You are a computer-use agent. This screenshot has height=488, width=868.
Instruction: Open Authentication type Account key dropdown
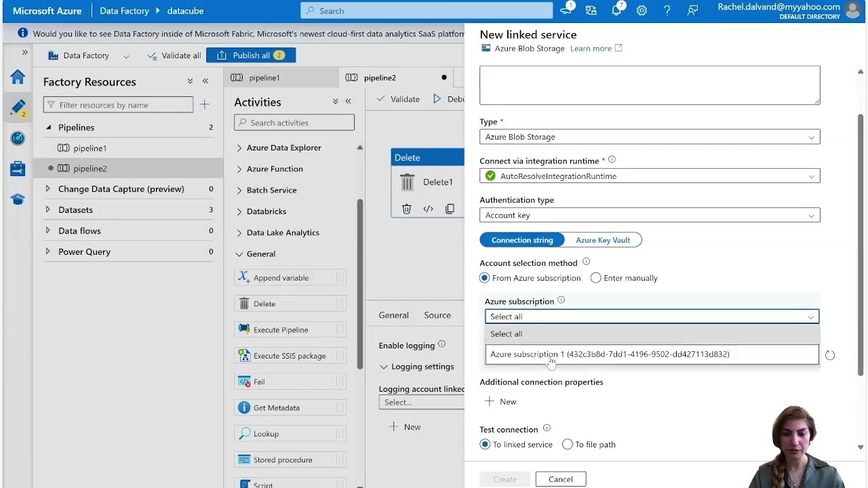pos(650,216)
